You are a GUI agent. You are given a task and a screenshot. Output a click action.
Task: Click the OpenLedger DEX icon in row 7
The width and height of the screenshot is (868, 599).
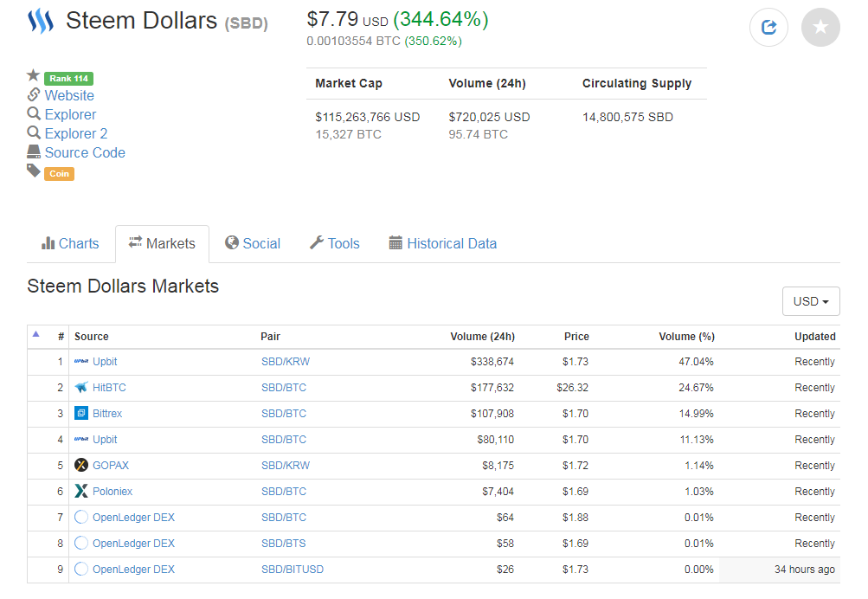coord(81,517)
